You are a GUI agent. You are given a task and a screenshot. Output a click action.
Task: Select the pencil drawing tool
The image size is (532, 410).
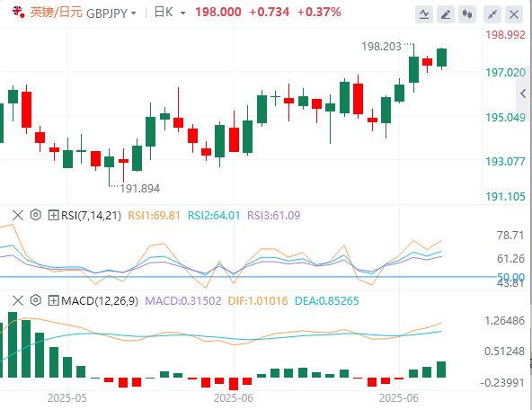tap(446, 14)
